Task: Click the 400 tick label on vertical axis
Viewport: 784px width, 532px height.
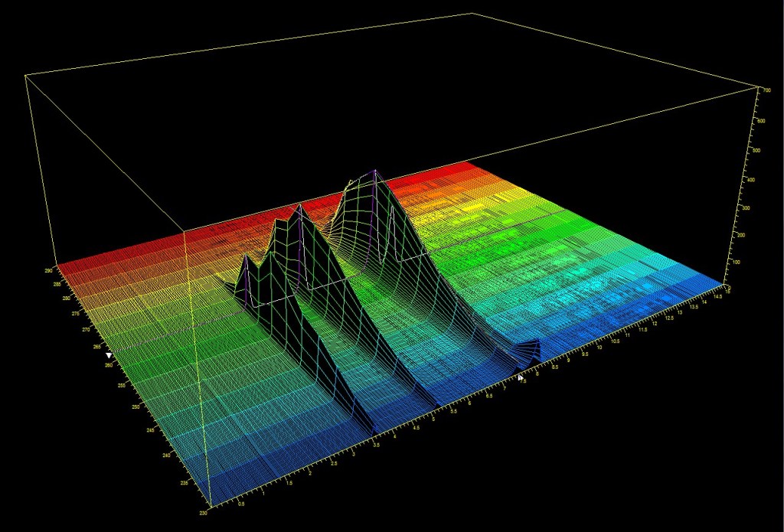Action: pos(753,180)
